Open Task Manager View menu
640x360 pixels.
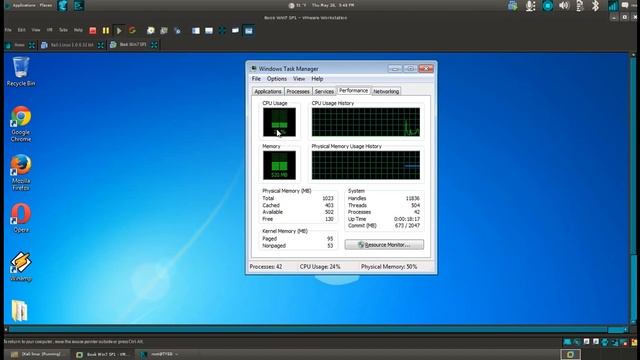point(299,79)
